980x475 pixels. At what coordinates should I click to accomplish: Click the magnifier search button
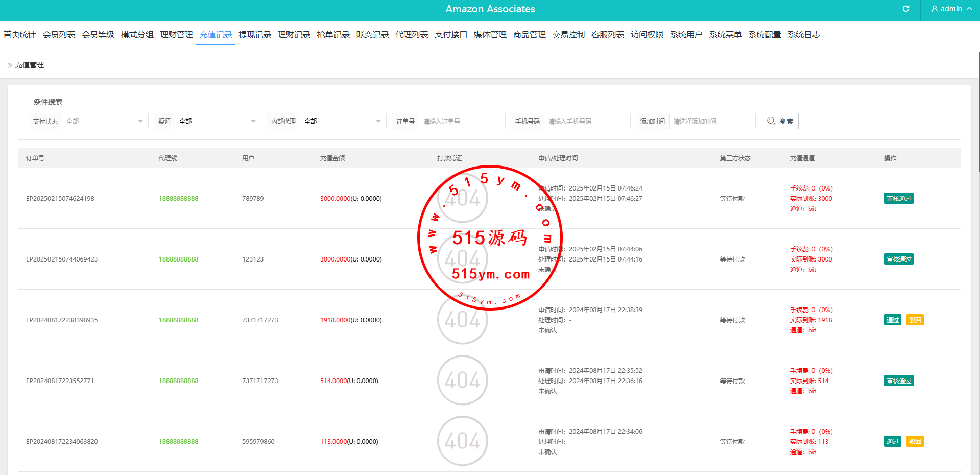click(x=779, y=121)
